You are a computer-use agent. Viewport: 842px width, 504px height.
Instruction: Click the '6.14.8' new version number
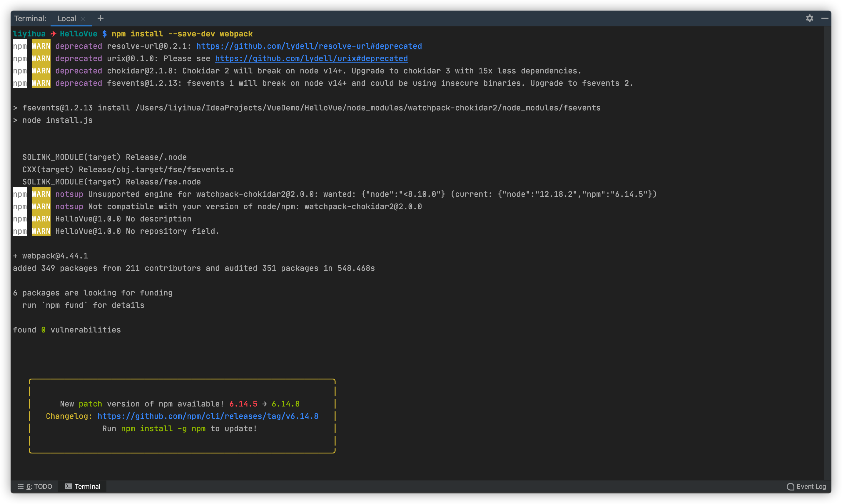click(x=285, y=404)
